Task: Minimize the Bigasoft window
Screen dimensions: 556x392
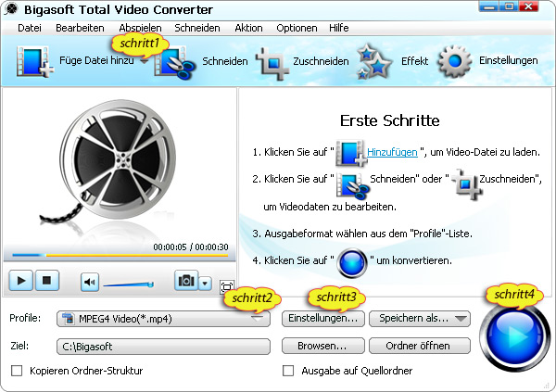Action: [489, 6]
